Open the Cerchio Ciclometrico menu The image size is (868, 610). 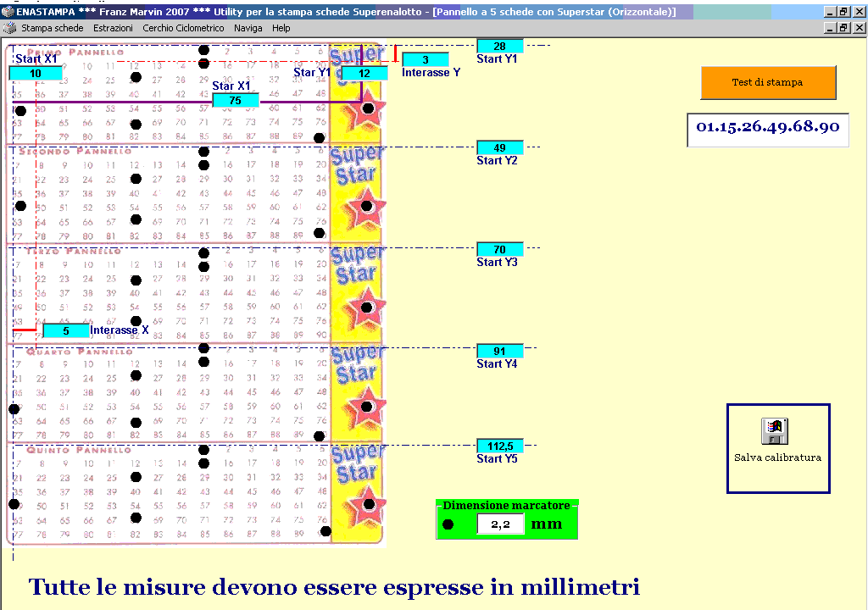[183, 28]
